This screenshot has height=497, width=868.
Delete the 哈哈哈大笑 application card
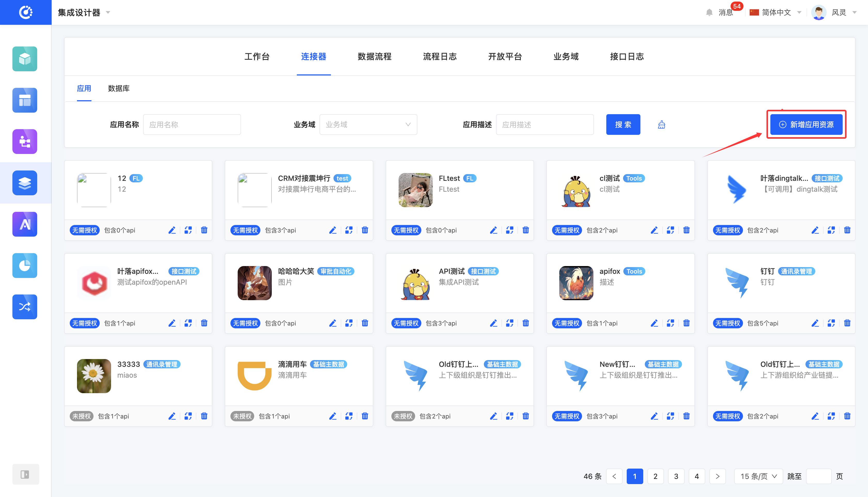pos(365,323)
